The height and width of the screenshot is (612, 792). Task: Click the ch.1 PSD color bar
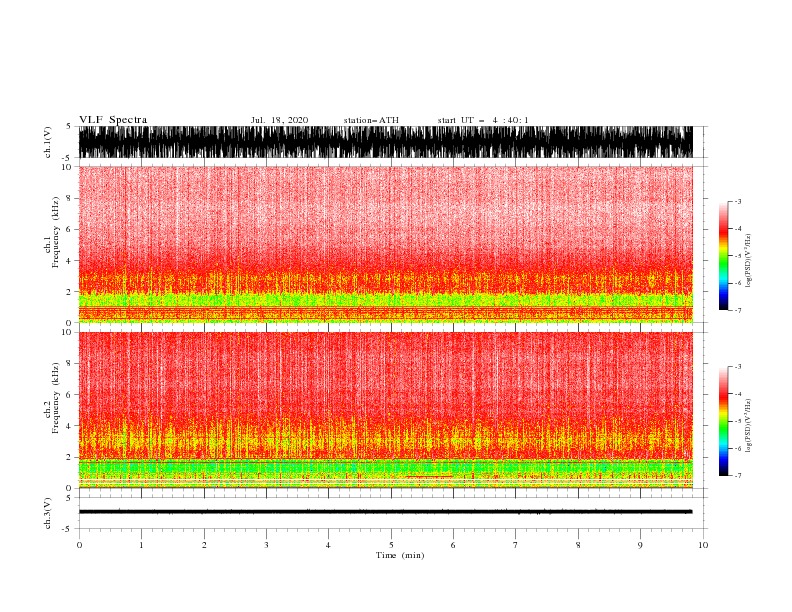tap(723, 256)
